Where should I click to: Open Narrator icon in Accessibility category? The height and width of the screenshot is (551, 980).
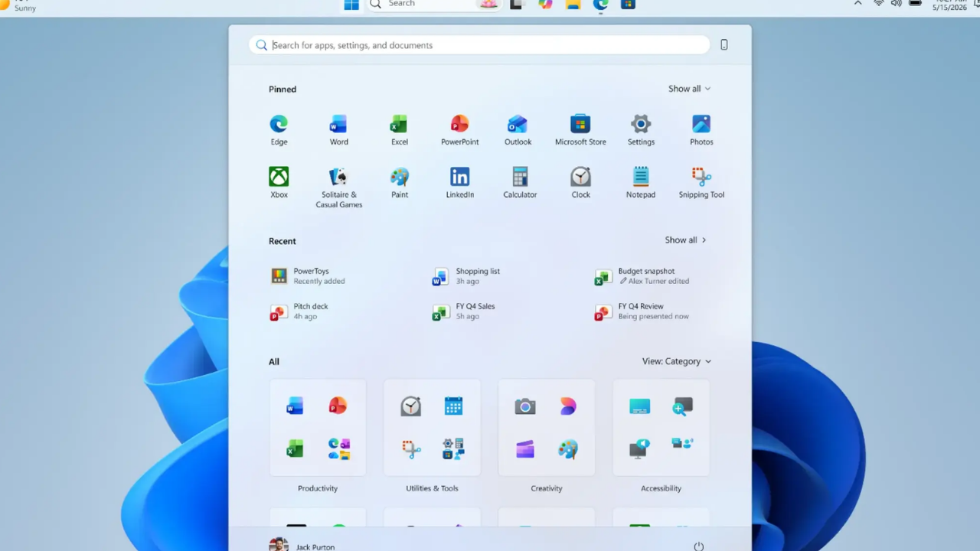pos(639,448)
